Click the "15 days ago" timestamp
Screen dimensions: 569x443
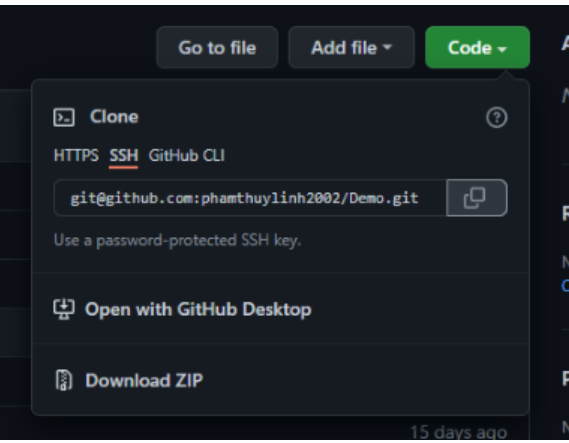458,432
